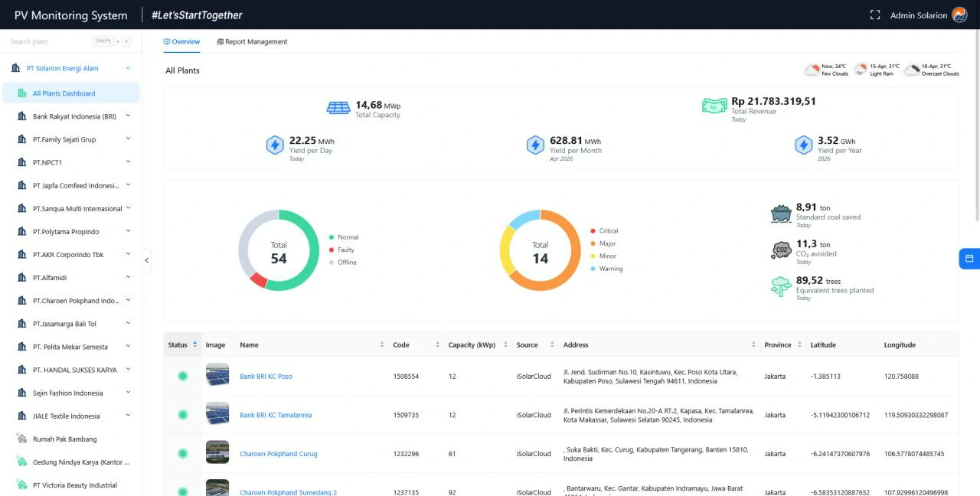Sort table by Code column
This screenshot has height=496, width=980.
[x=416, y=344]
